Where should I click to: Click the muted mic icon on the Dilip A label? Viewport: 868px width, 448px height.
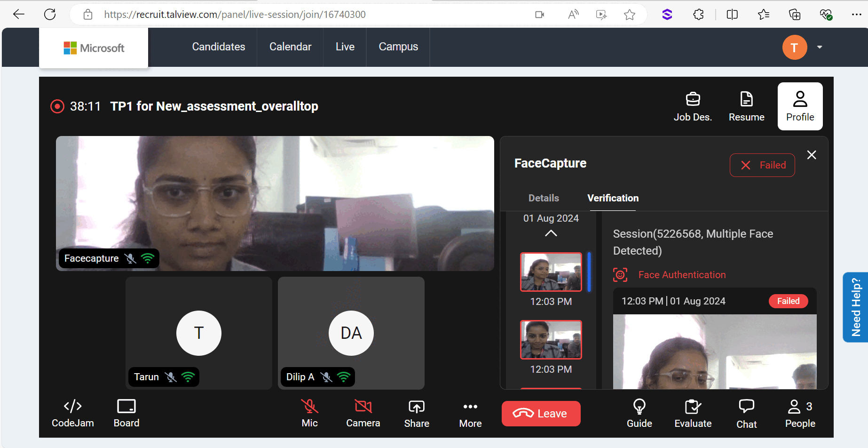click(x=326, y=377)
